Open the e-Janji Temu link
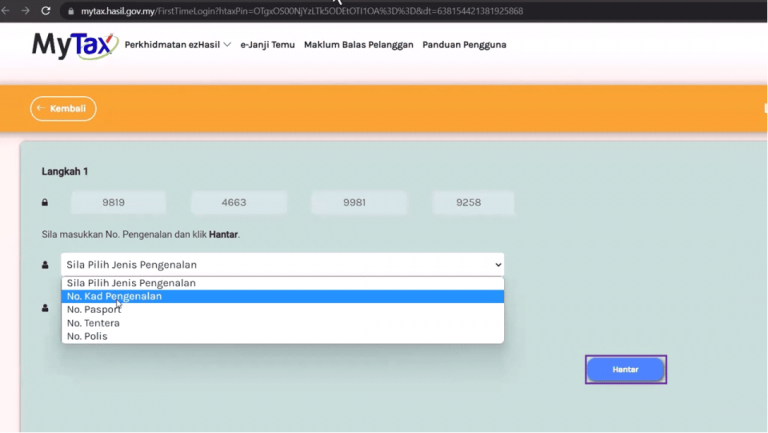This screenshot has width=768, height=433. pos(267,45)
